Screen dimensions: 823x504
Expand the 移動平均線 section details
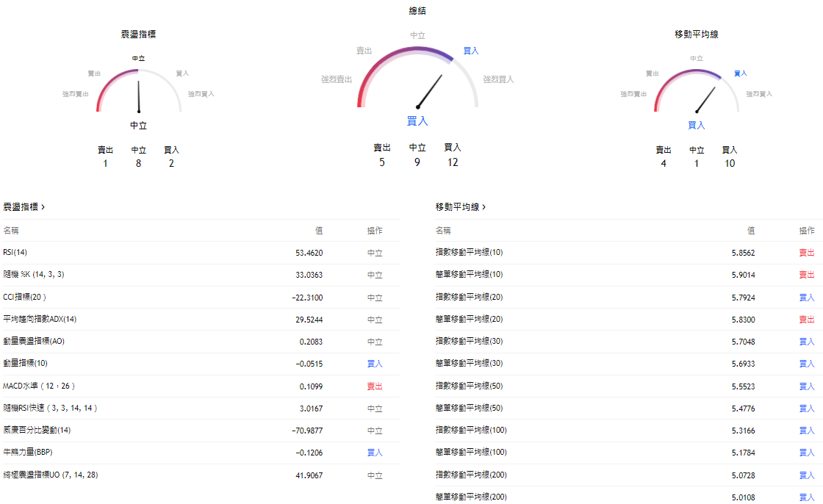(x=457, y=207)
